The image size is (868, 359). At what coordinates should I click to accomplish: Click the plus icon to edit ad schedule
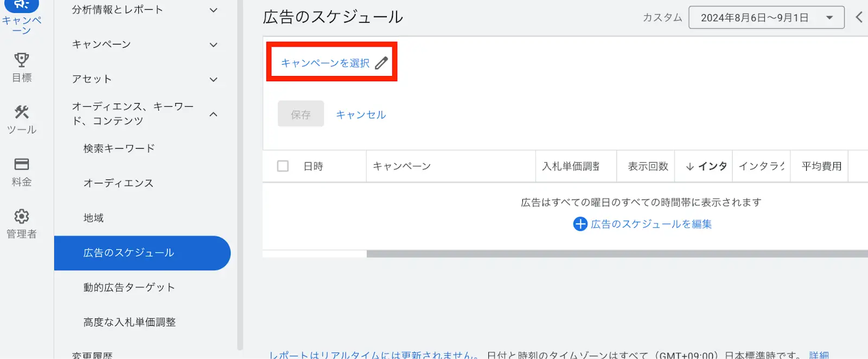pos(579,223)
